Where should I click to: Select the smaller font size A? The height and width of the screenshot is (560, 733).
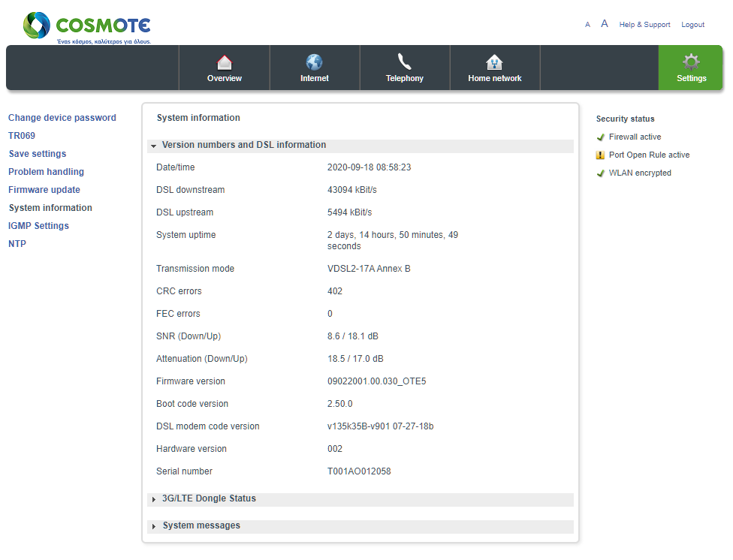[x=587, y=25]
